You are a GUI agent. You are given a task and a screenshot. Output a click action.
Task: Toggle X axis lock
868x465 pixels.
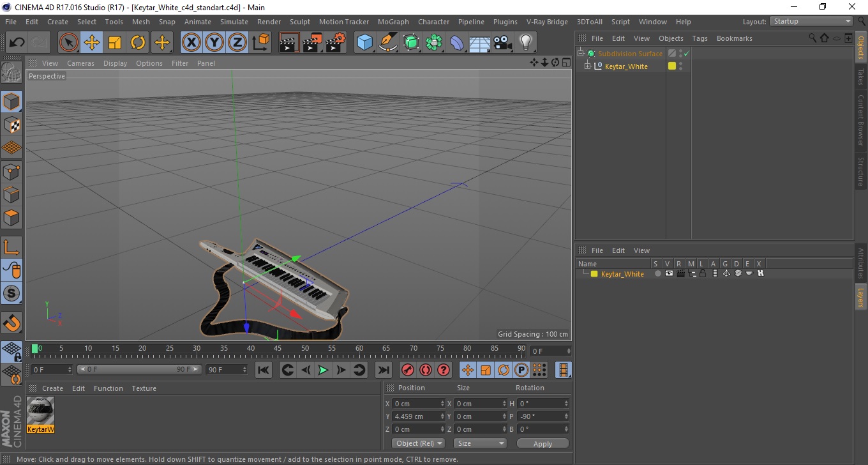click(191, 43)
